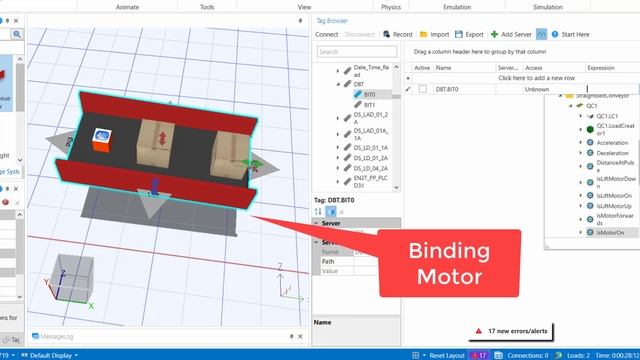Click the 'Click here to add a new row' row
The height and width of the screenshot is (360, 640).
click(x=536, y=78)
